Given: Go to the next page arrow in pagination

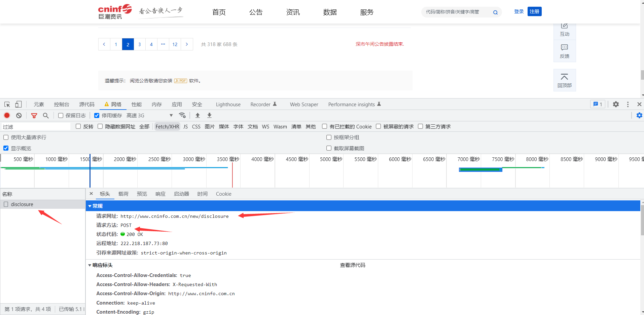Looking at the screenshot, I should point(187,44).
